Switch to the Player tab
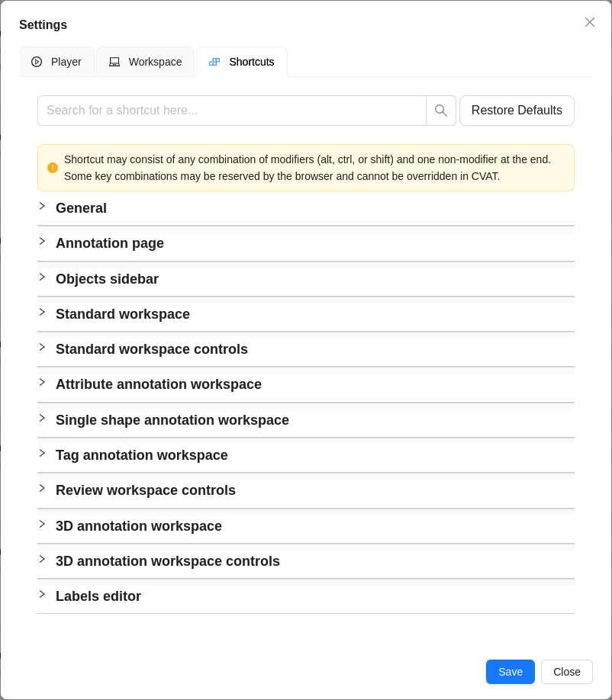Viewport: 612px width, 700px height. [x=56, y=62]
